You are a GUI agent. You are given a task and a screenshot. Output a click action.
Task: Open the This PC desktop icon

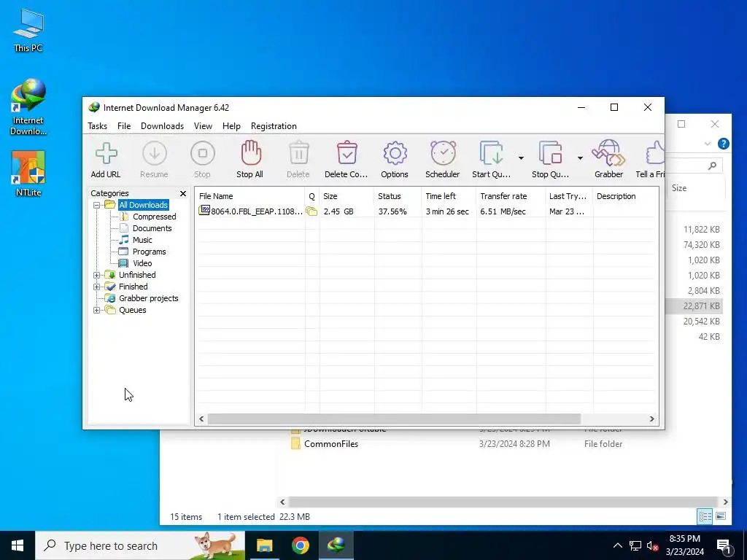[x=28, y=30]
